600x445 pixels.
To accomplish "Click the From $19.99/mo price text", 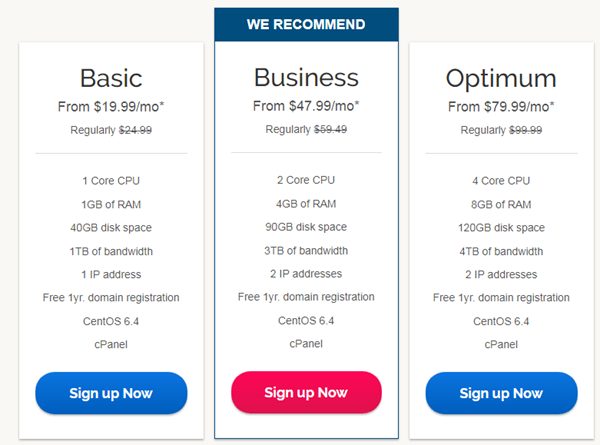I will point(111,106).
